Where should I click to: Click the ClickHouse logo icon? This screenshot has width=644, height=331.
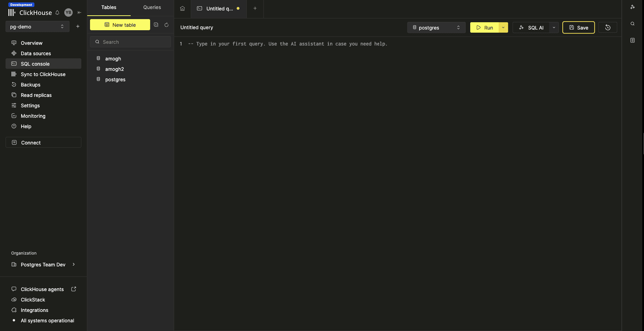(x=12, y=13)
